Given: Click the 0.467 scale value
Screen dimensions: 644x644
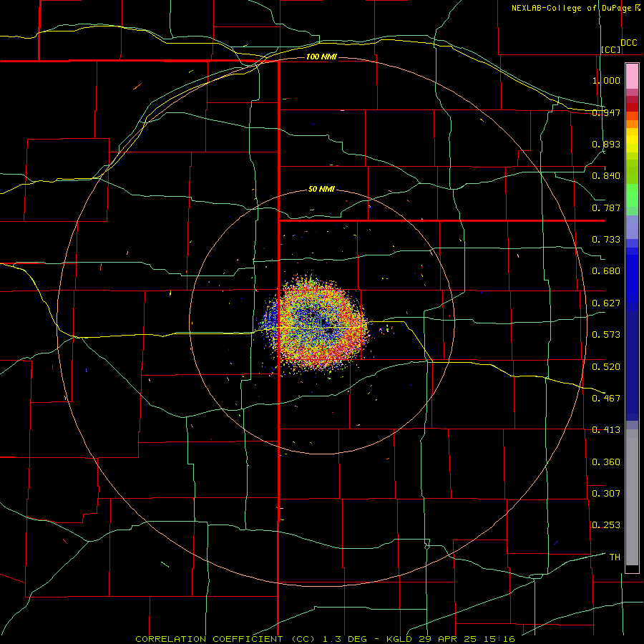Looking at the screenshot, I should [606, 398].
